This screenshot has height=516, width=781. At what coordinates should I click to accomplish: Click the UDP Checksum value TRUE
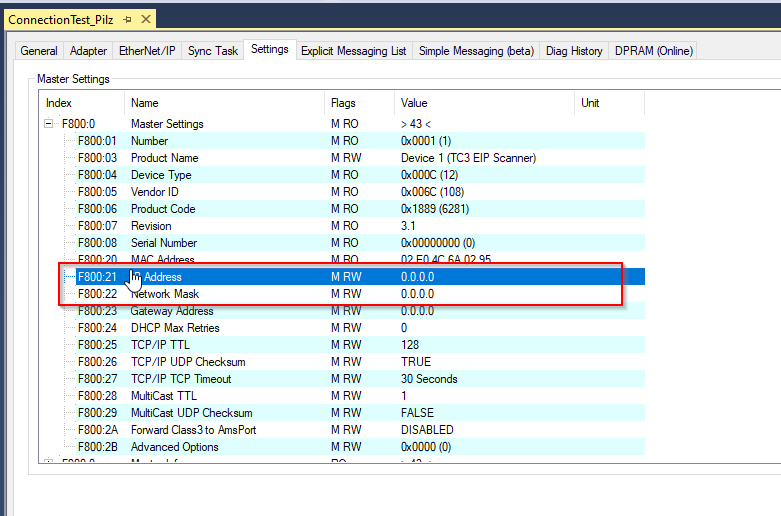(416, 362)
